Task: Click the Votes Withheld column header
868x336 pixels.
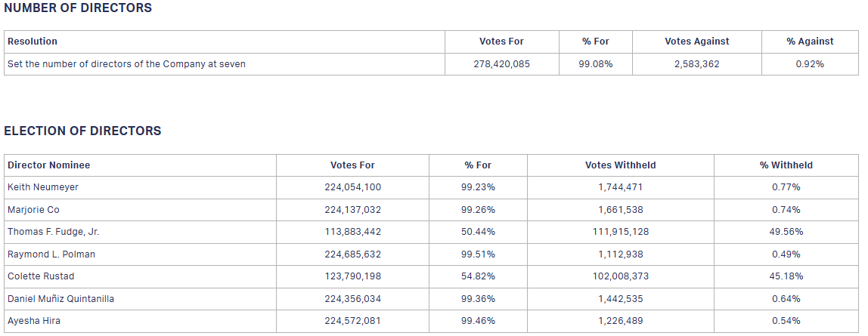Action: tap(620, 165)
